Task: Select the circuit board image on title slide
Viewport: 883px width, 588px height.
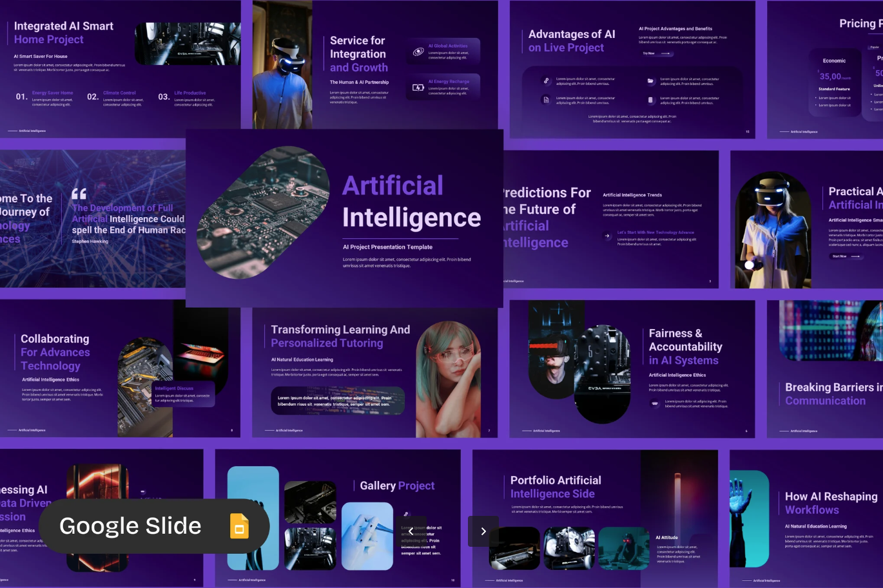Action: 262,213
